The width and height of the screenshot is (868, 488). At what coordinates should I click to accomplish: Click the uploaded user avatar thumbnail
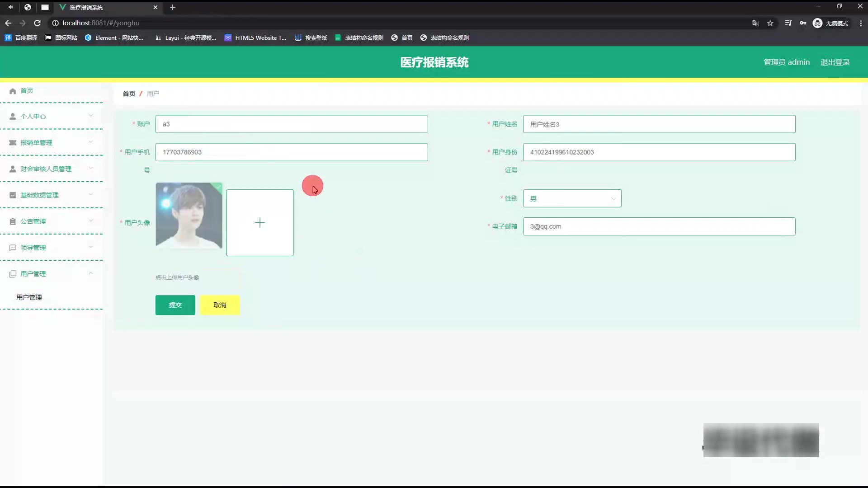(189, 216)
